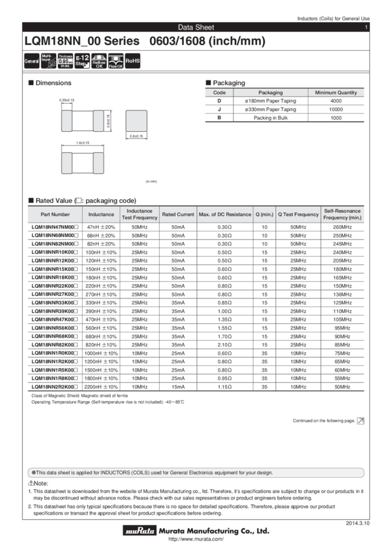Click the 136MHz self-resonance cell

(x=342, y=294)
